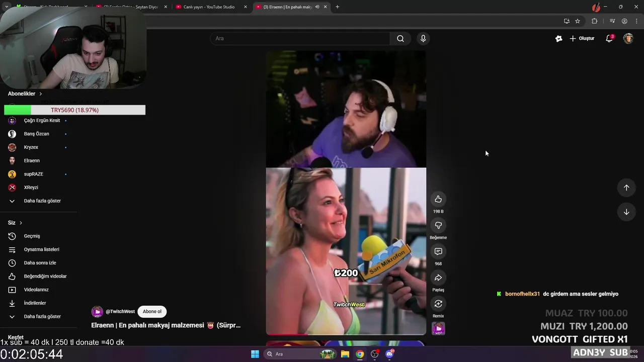Switch to Canlı yayın - YouTube Studio tab
Image resolution: width=644 pixels, height=362 pixels.
pyautogui.click(x=209, y=7)
